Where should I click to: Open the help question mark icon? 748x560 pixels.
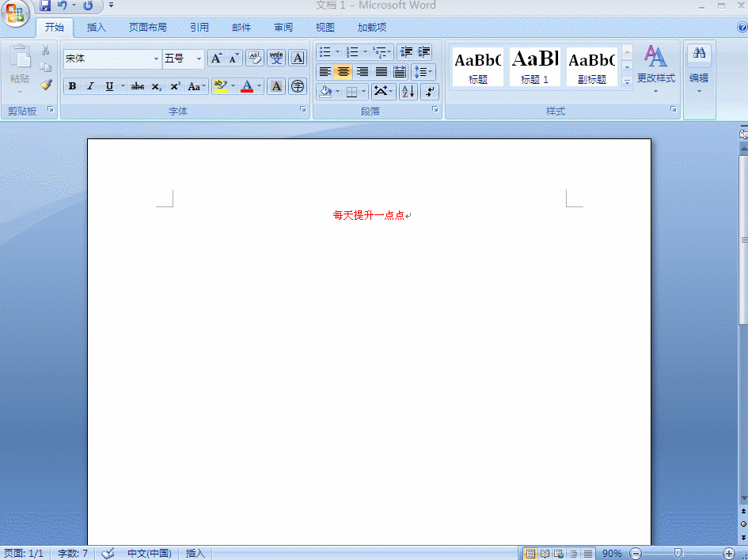point(742,27)
